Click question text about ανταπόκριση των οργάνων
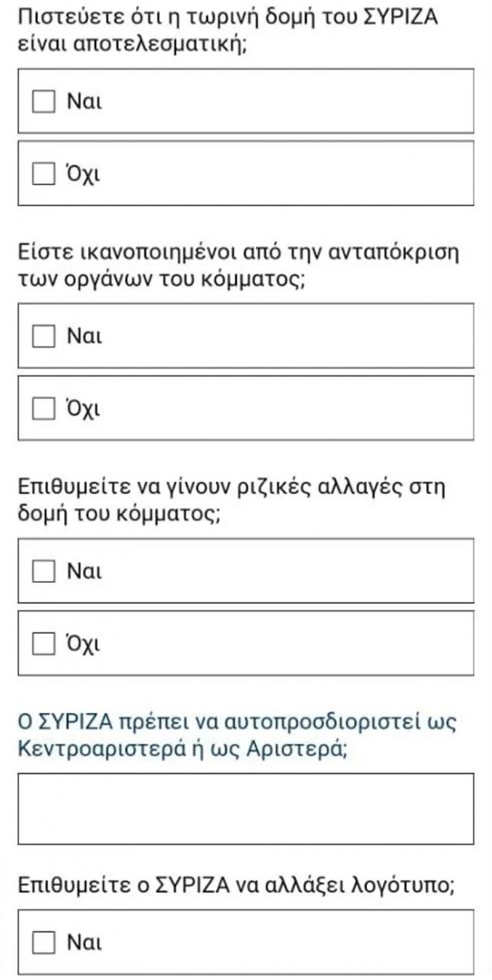This screenshot has height=980, width=492. (x=238, y=265)
